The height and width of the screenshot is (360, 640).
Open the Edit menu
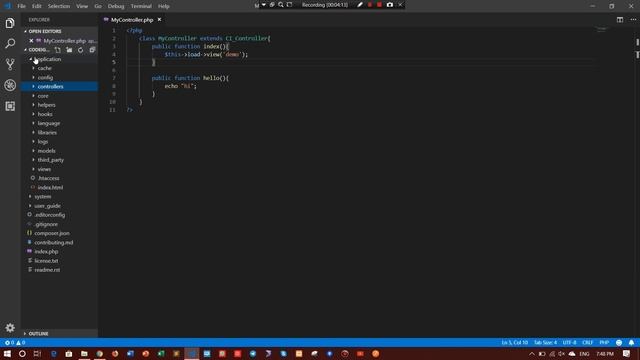pyautogui.click(x=37, y=6)
